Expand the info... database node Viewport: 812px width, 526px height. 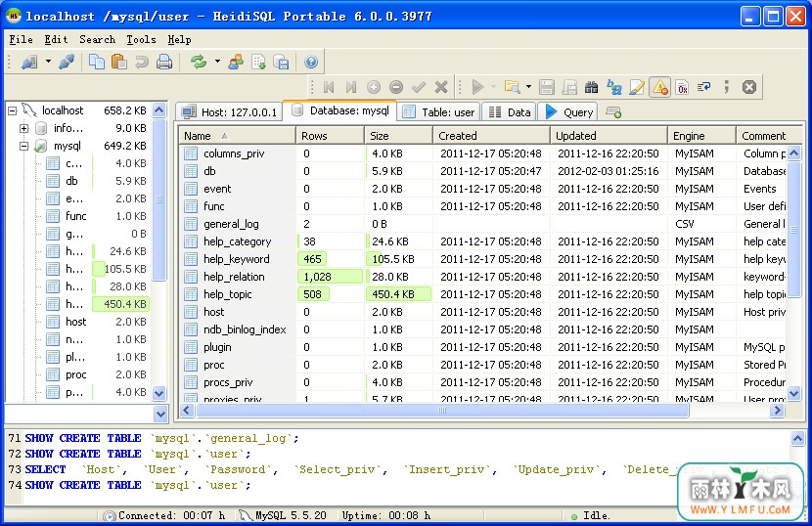(x=23, y=128)
